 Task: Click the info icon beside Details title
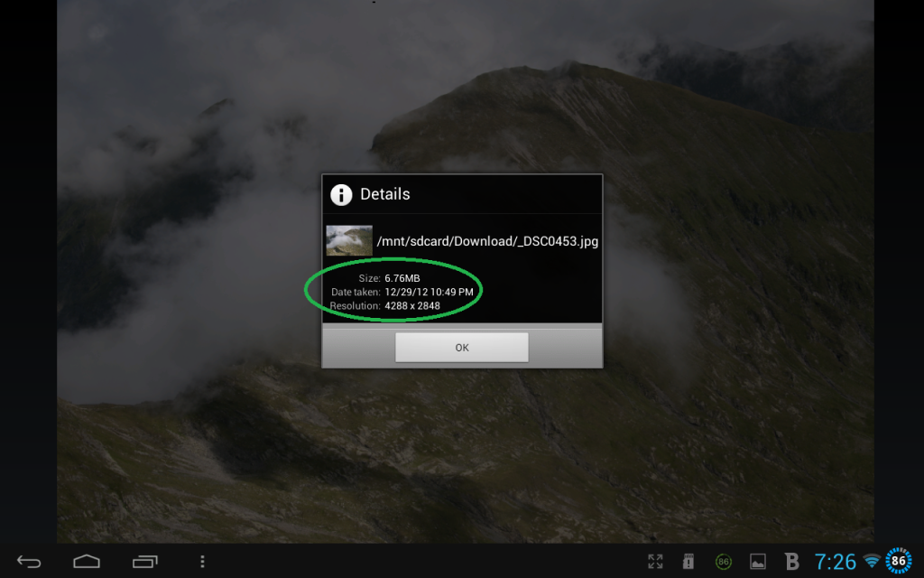[x=341, y=194]
